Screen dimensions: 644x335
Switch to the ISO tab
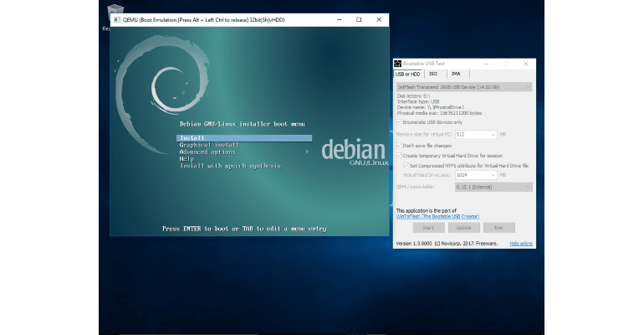[x=433, y=74]
